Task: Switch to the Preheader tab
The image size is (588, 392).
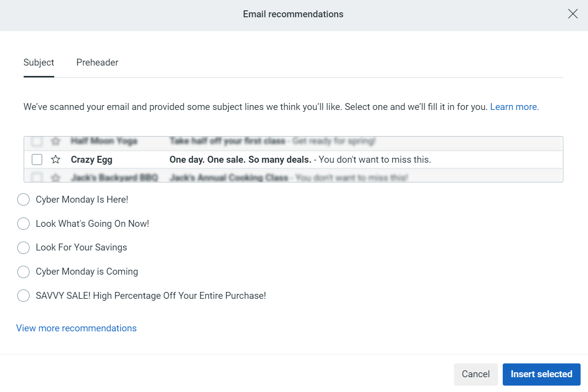Action: 97,62
